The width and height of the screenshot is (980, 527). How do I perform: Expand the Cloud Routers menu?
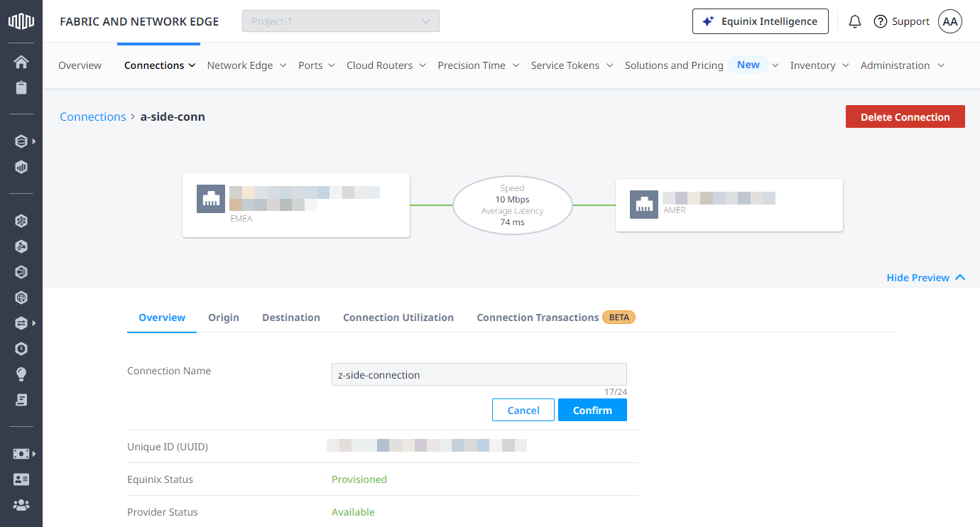[x=386, y=65]
